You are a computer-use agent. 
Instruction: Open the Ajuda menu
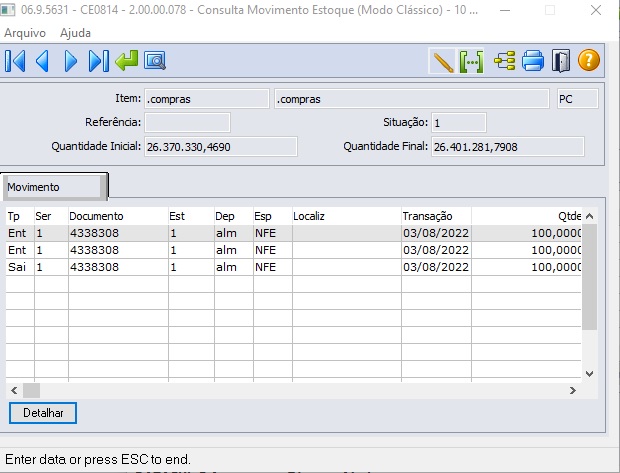76,33
